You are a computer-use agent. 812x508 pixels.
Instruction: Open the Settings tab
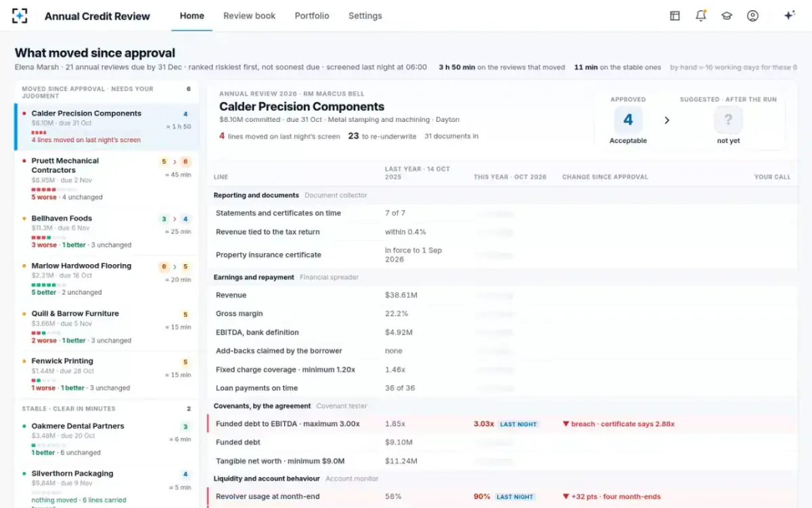pyautogui.click(x=365, y=16)
